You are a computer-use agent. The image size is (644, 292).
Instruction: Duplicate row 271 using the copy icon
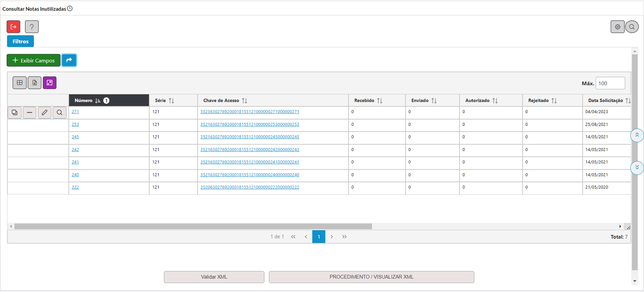click(15, 112)
